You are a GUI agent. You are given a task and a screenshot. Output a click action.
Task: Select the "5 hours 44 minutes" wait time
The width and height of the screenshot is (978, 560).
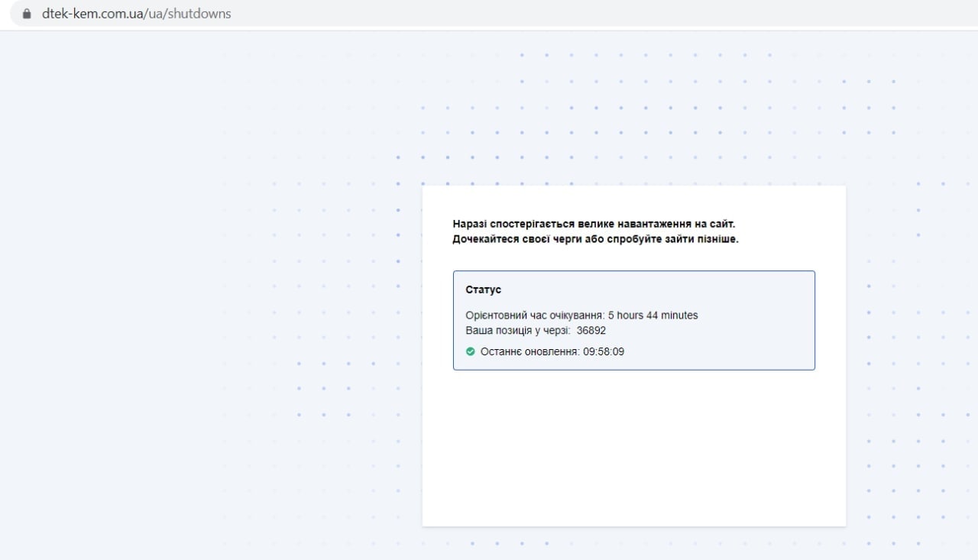tap(653, 316)
